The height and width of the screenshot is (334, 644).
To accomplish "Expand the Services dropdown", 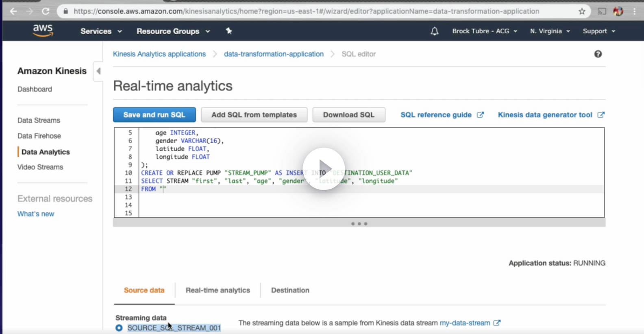I will [x=101, y=31].
